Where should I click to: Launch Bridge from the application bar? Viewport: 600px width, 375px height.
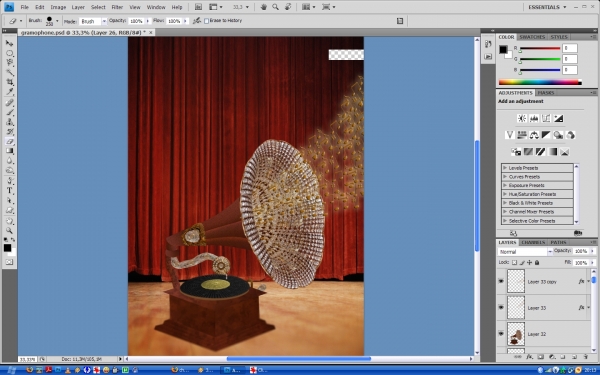(x=198, y=7)
